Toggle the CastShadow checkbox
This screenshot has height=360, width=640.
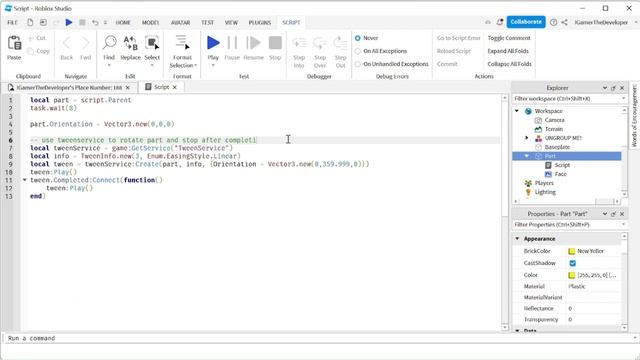pos(572,263)
